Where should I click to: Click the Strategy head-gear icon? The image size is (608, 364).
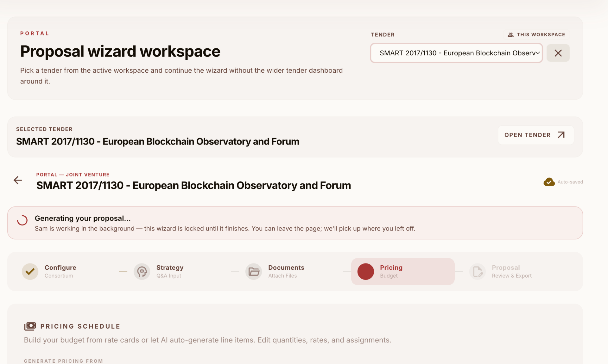pyautogui.click(x=142, y=271)
